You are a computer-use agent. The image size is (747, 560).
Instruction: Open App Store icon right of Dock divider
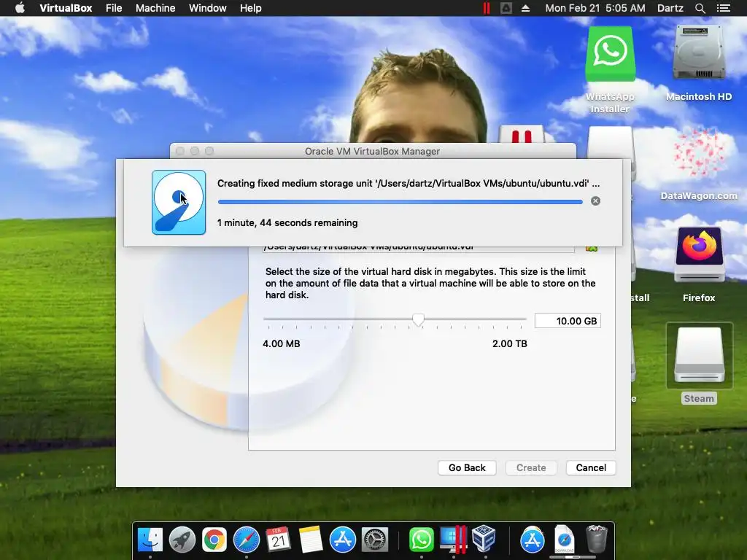point(532,540)
